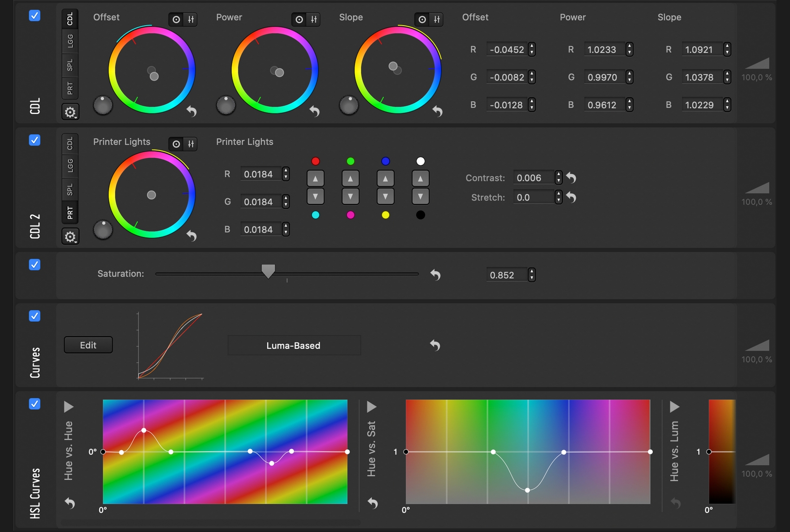Click the Saturation slider handle
Viewport: 790px width, 532px height.
click(x=268, y=271)
